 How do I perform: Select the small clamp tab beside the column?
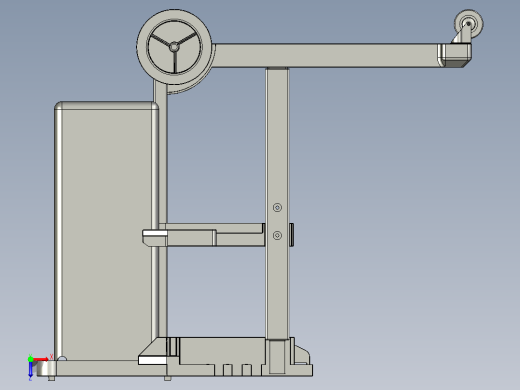[291, 235]
